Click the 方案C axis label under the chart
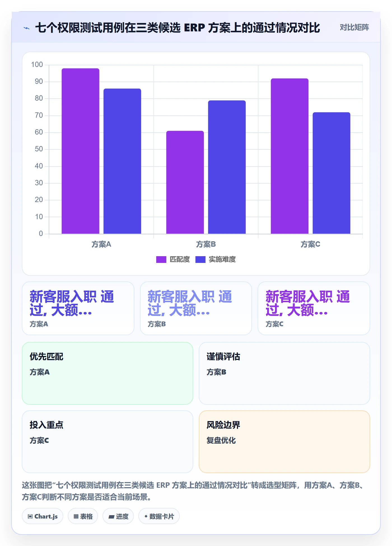 click(310, 244)
